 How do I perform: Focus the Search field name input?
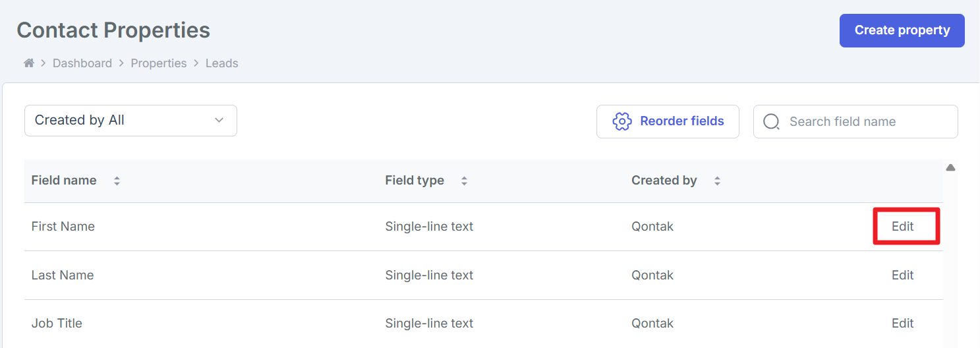click(x=863, y=122)
